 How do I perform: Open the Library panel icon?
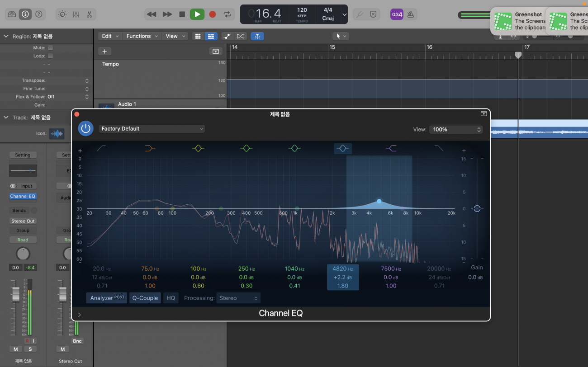pos(12,14)
